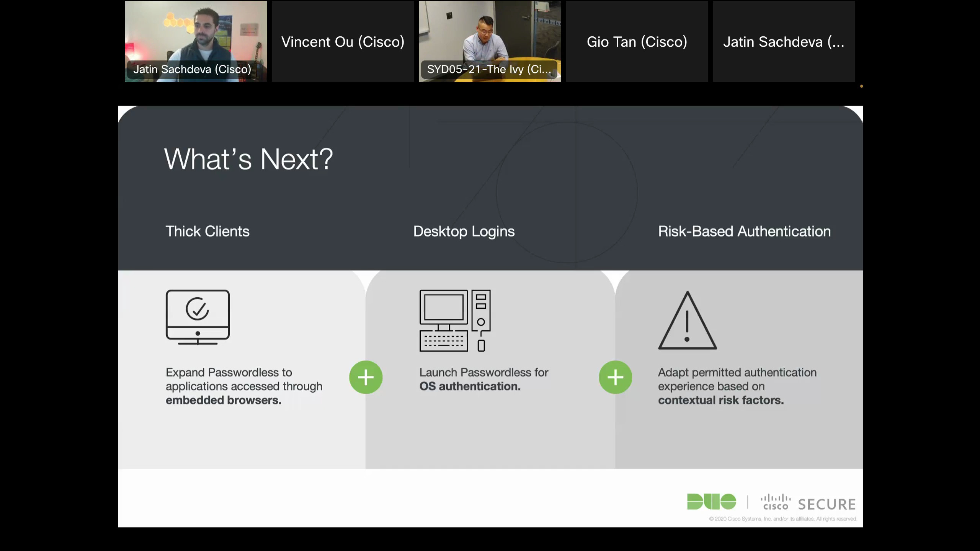Click the Duo logo
Viewport: 980px width, 551px height.
[x=711, y=502]
